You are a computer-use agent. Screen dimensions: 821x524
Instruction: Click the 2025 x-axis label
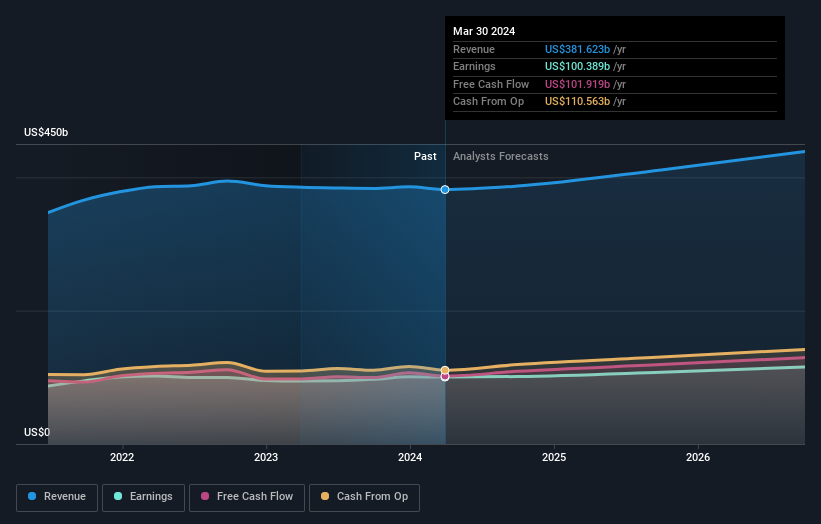(554, 457)
